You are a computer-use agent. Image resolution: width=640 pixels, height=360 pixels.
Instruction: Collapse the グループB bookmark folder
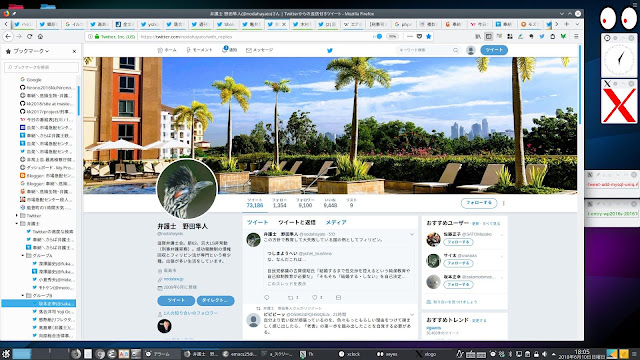click(23, 296)
